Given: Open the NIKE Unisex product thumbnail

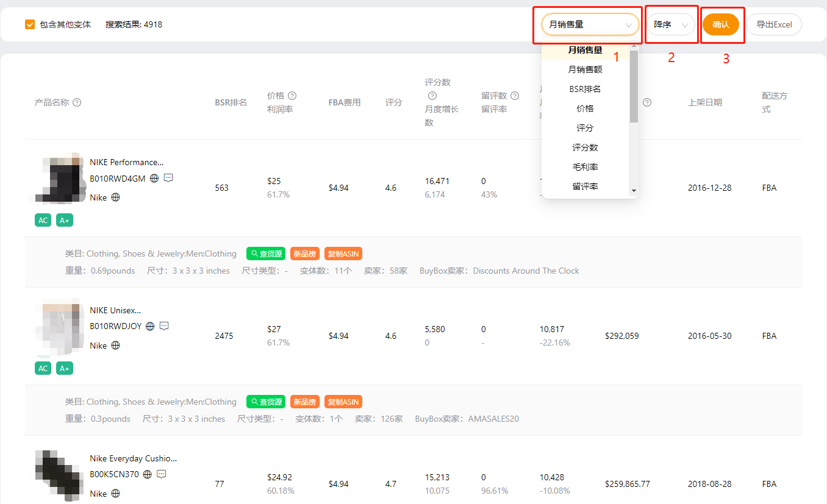Looking at the screenshot, I should (x=59, y=326).
